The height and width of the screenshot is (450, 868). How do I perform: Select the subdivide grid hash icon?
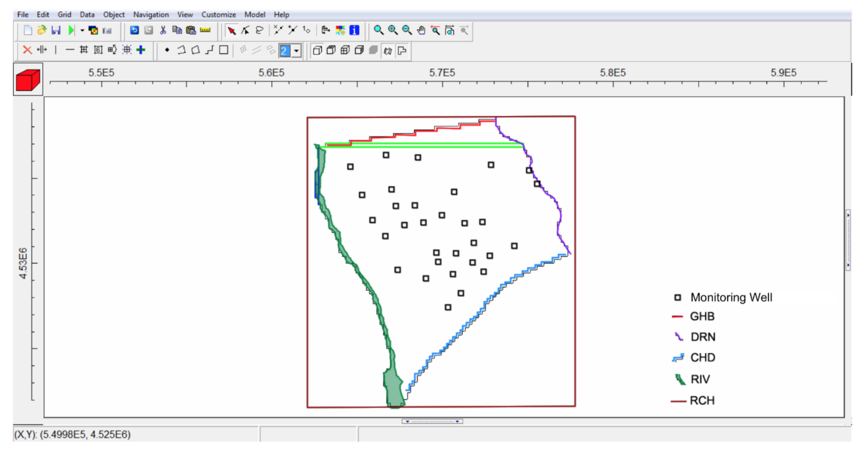tap(84, 50)
